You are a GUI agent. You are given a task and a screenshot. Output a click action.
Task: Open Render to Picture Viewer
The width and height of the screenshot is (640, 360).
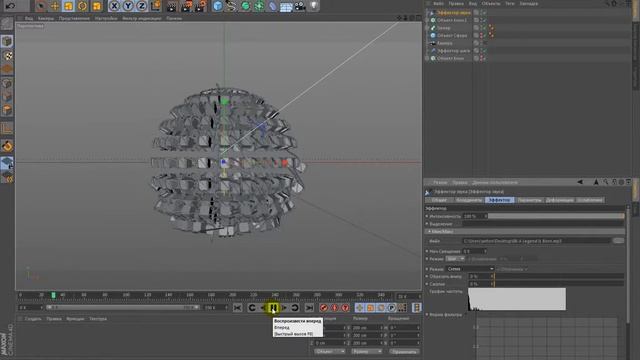187,6
